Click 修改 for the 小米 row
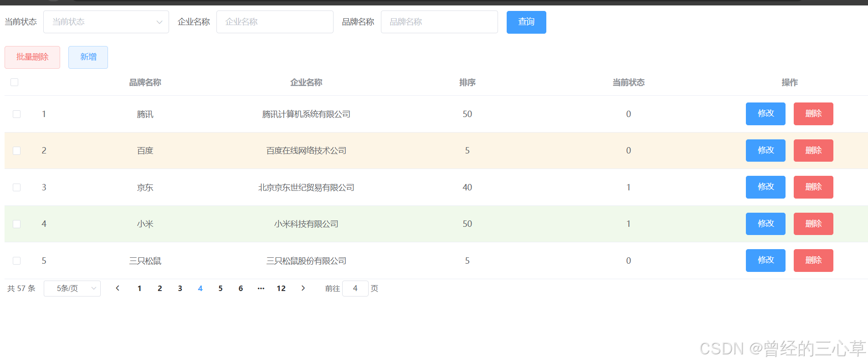Screen dimensions: 868x363 (x=765, y=224)
